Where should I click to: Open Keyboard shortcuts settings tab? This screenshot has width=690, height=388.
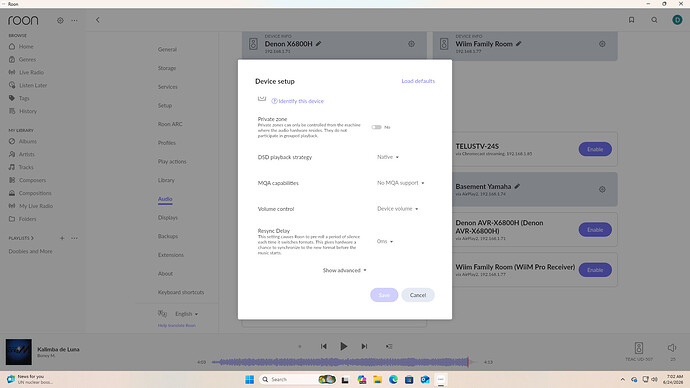click(x=181, y=292)
